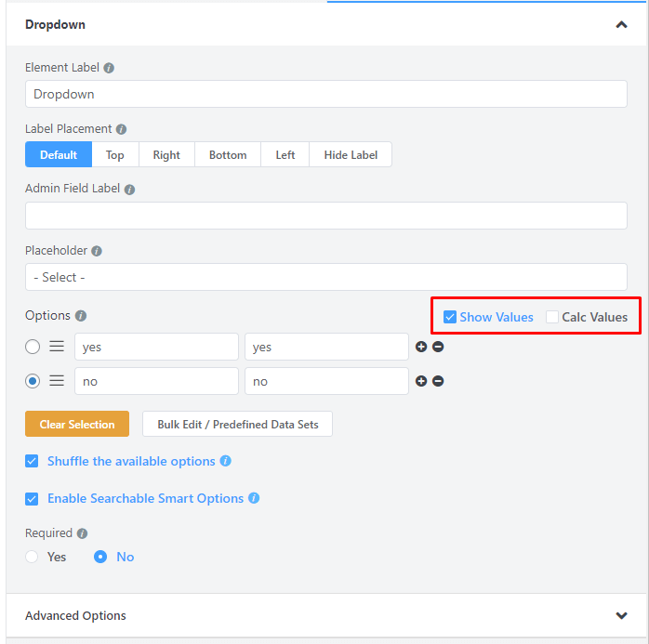The width and height of the screenshot is (649, 644).
Task: Click the info icon beside Shuffle the available options
Action: [225, 461]
